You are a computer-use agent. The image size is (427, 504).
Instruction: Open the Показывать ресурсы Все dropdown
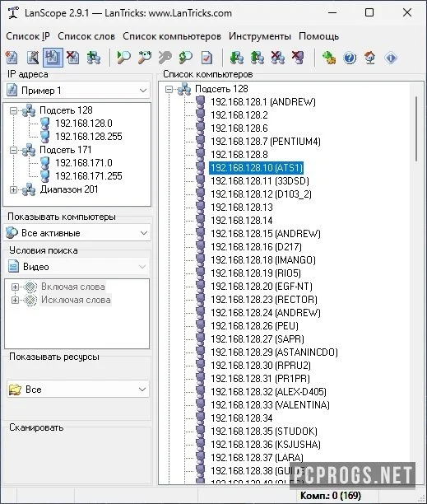coord(78,390)
